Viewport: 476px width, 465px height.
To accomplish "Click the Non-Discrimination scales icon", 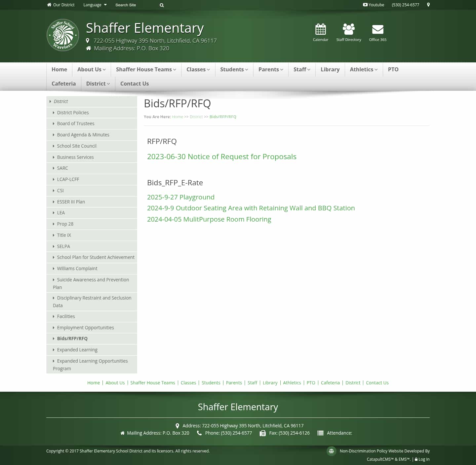I will click(x=332, y=451).
